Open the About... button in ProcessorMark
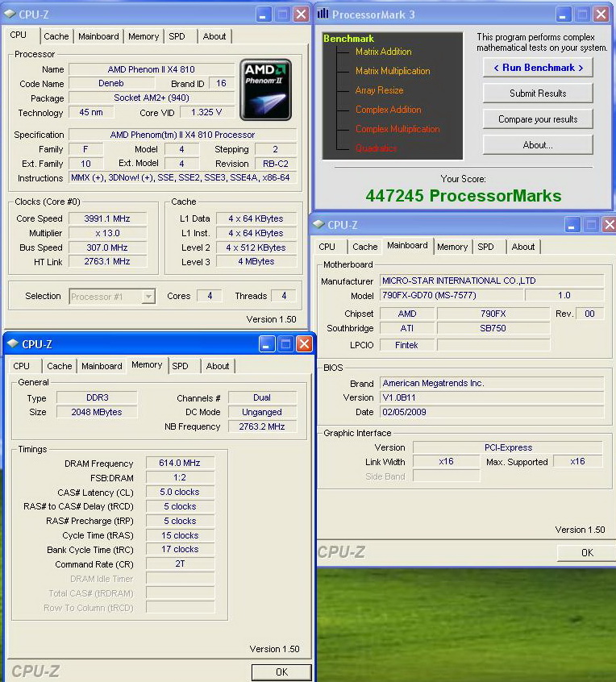 coord(538,145)
